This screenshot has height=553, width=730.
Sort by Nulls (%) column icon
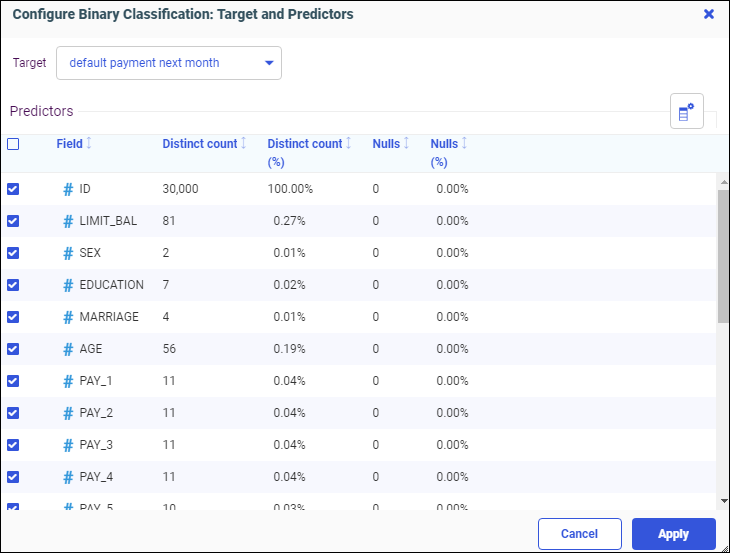(x=464, y=144)
